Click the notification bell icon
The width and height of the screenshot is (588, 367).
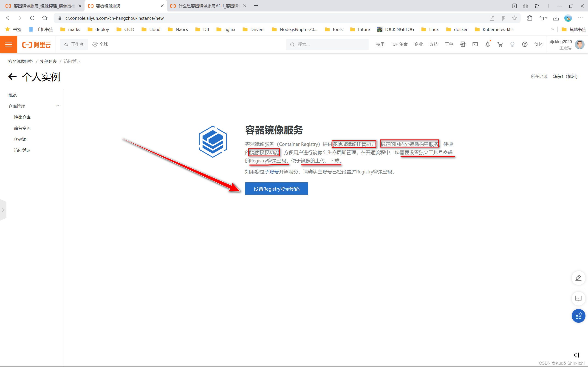(487, 44)
